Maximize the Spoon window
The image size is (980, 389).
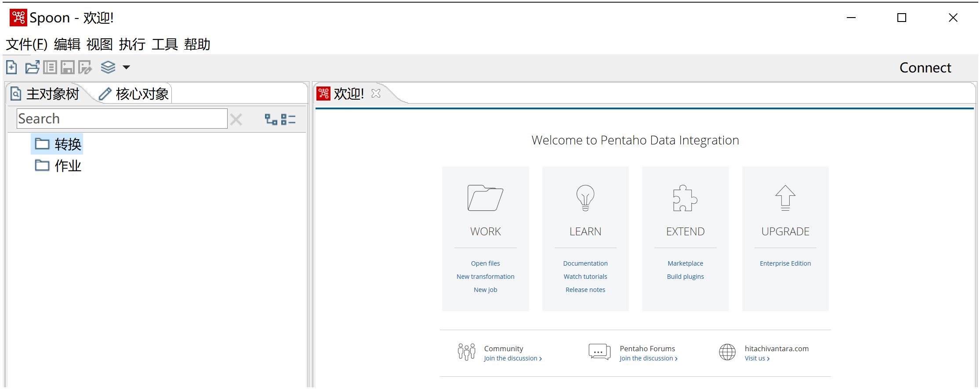click(x=901, y=18)
